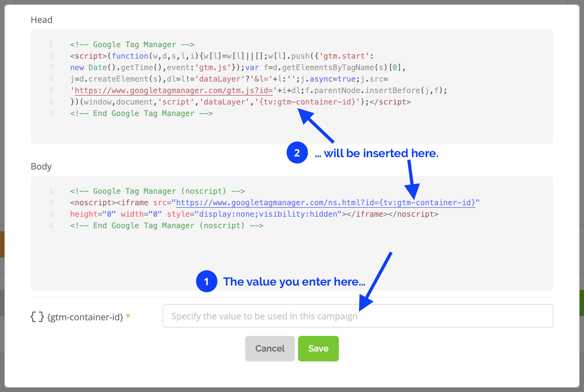Click the 'Head' section label
Screen dimensions: 584x392
(41, 20)
